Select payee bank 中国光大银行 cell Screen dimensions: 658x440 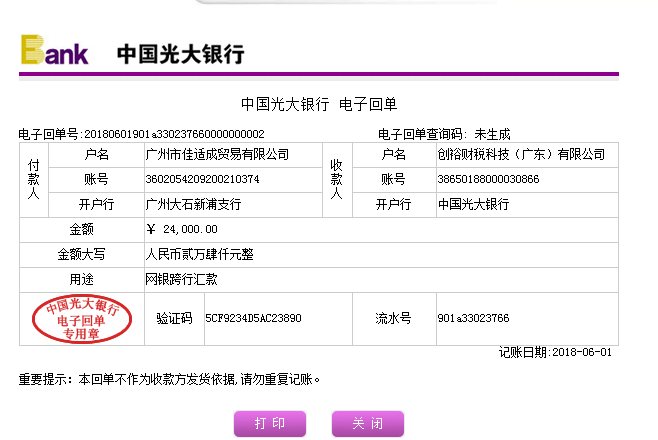(x=527, y=205)
